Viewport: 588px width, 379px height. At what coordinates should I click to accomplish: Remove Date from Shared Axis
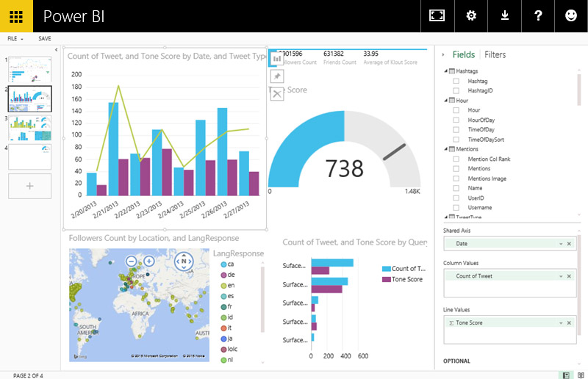click(569, 244)
